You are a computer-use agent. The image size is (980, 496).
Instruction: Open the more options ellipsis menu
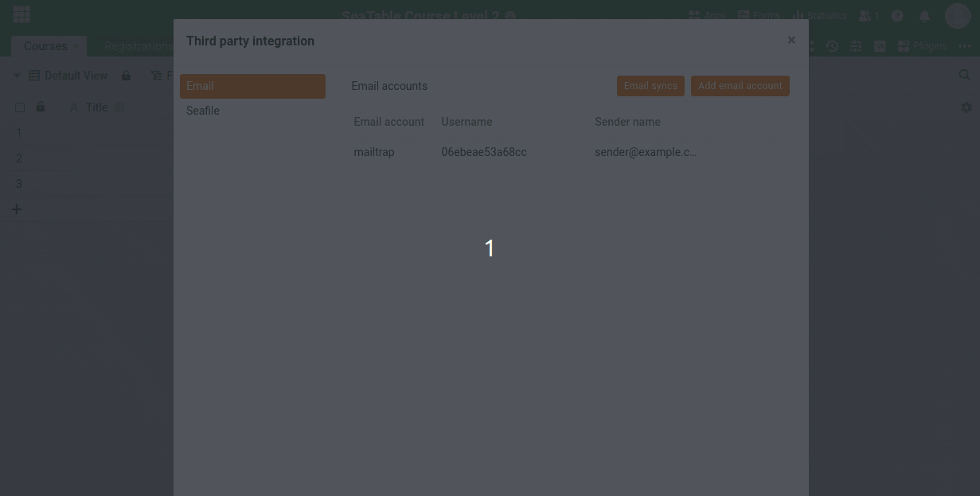click(x=965, y=46)
